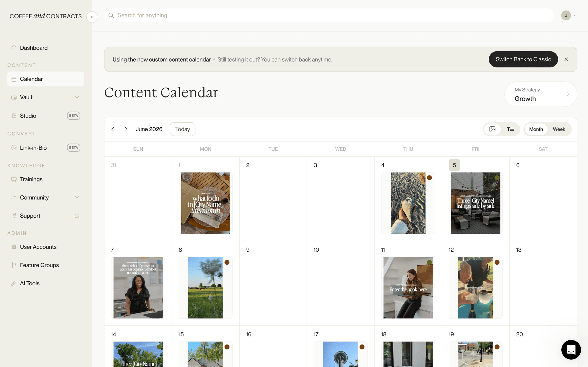Screen dimensions: 588x367
Task: Click the Search for anything field
Action: tap(329, 15)
